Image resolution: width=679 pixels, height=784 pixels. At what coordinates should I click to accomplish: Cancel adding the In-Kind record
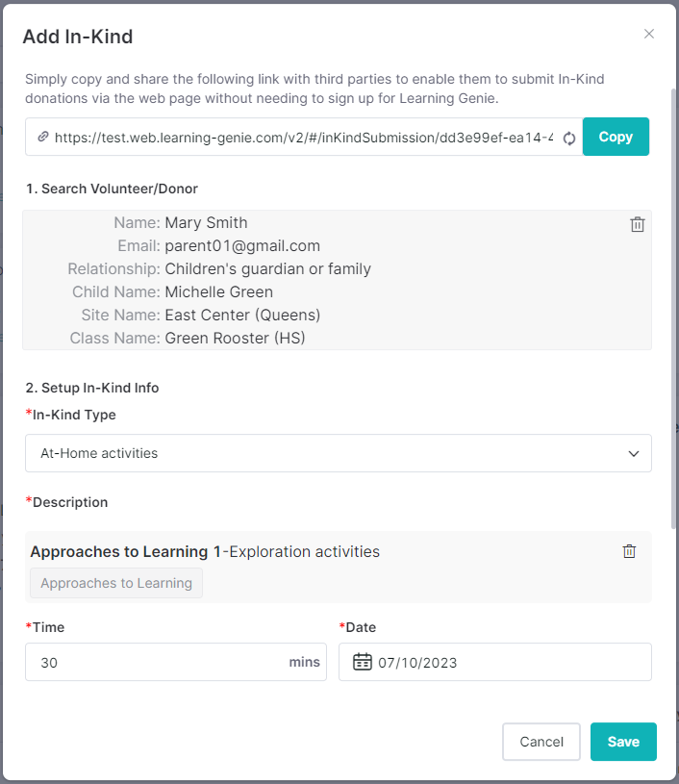pyautogui.click(x=541, y=742)
